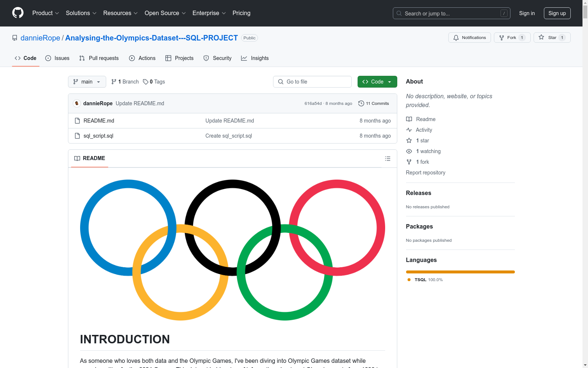588x368 pixels.
Task: Open the main branch selector dropdown
Action: (87, 82)
